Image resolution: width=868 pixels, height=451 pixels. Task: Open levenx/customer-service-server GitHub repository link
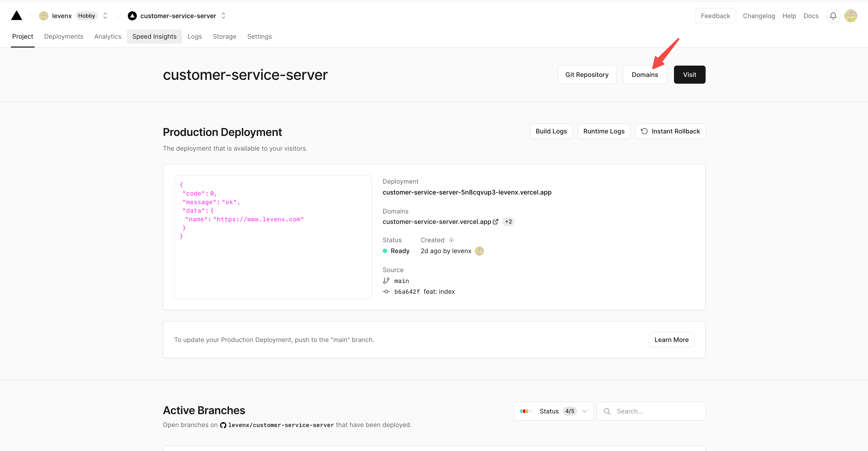click(281, 425)
